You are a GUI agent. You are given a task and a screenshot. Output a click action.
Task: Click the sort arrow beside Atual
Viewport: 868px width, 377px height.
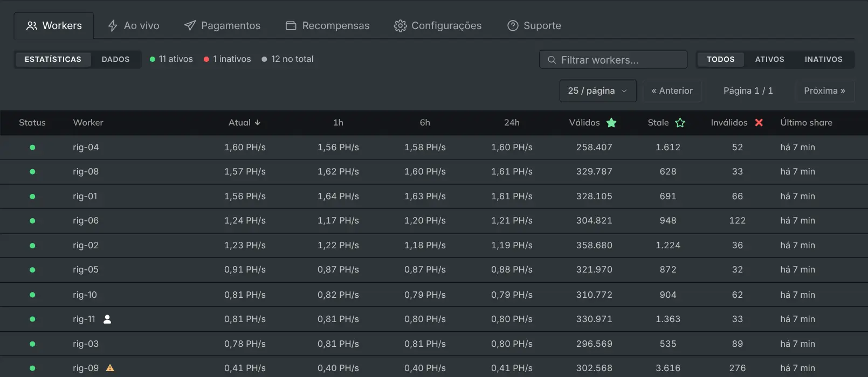coord(258,123)
